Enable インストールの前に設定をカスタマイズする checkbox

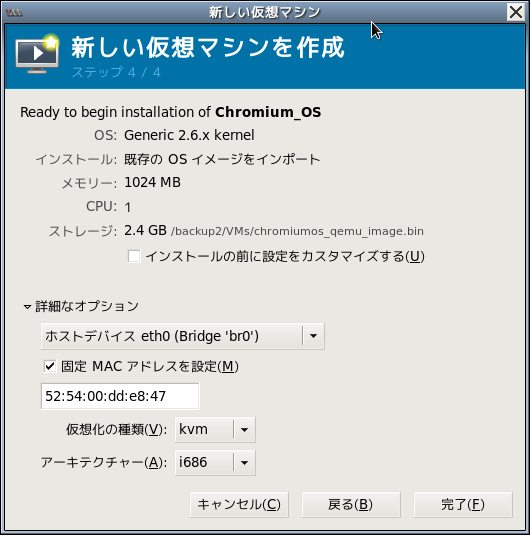(x=134, y=256)
